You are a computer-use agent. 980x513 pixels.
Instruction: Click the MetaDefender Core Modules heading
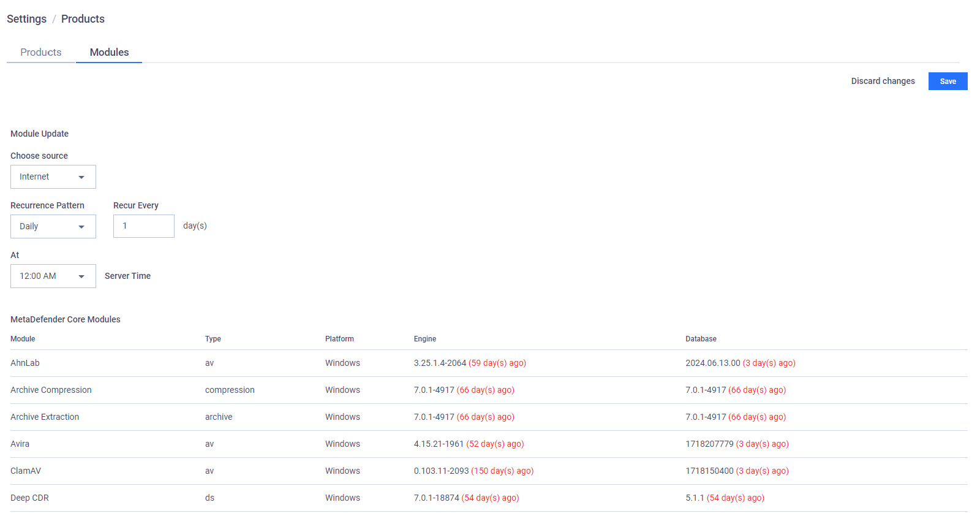point(66,319)
